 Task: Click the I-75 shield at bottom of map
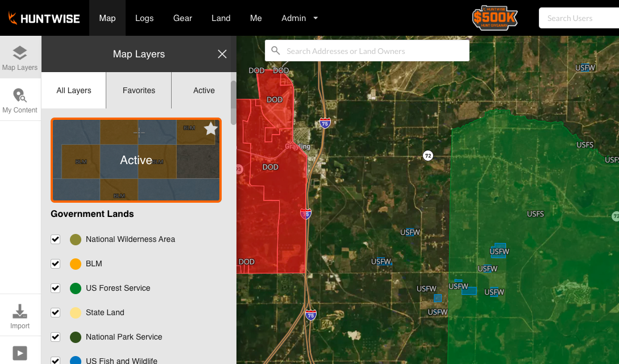311,315
